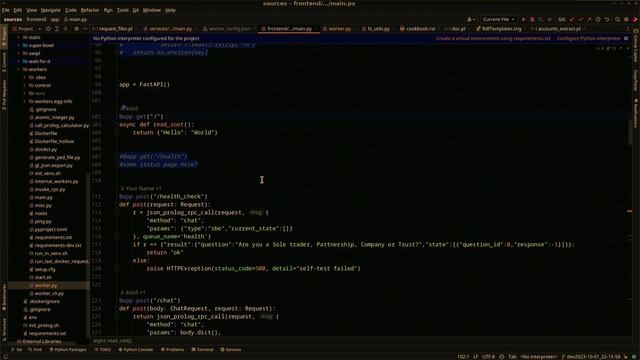Click the Git rollback undo icon
Viewport: 640px width, 360px height.
click(607, 20)
